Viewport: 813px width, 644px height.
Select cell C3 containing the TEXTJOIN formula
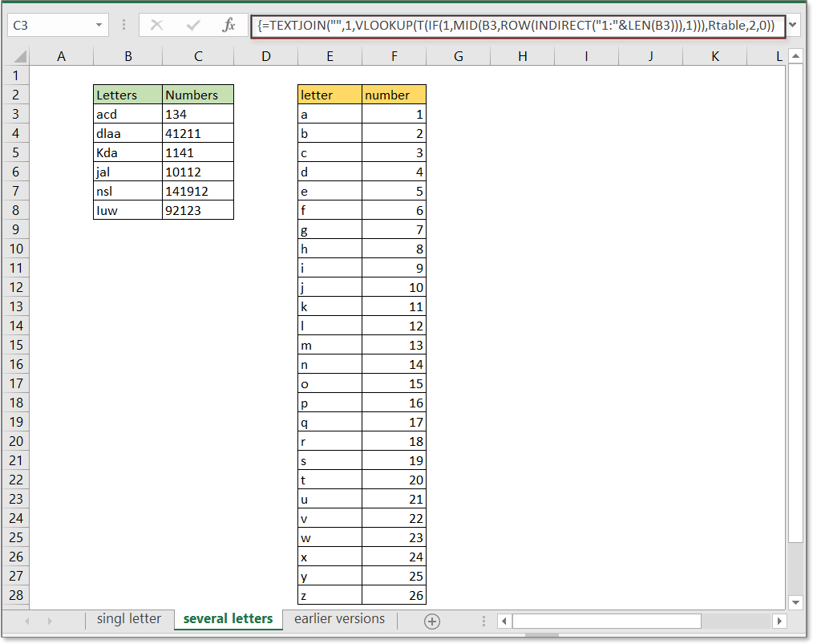click(x=197, y=113)
